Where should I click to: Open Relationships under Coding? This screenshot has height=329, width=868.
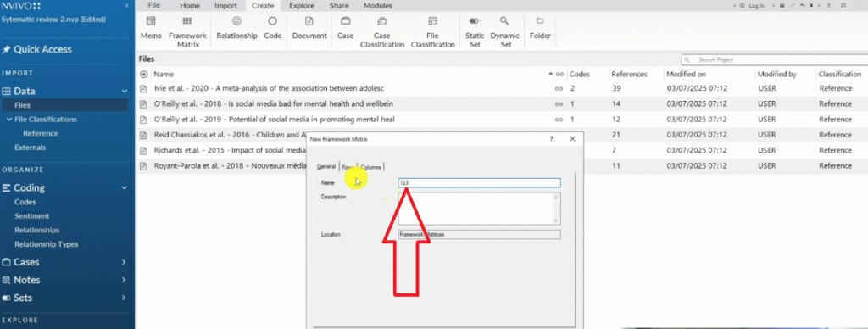click(x=37, y=230)
